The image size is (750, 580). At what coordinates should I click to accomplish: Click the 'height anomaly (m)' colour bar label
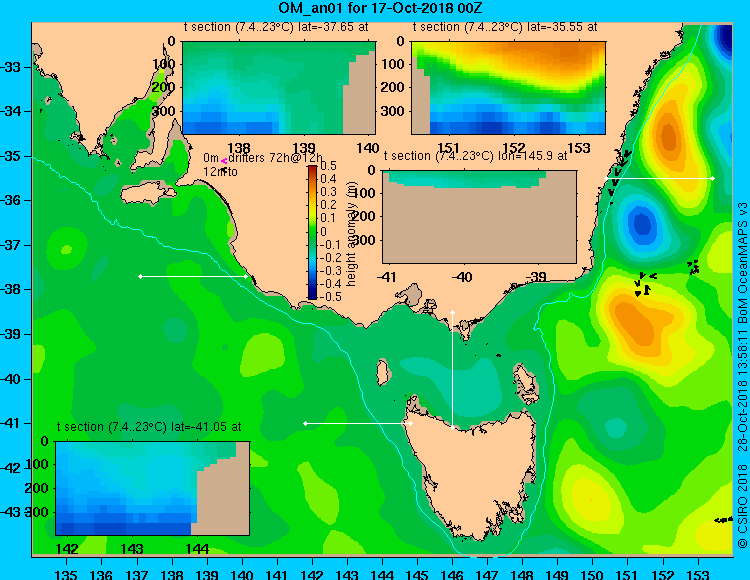352,234
